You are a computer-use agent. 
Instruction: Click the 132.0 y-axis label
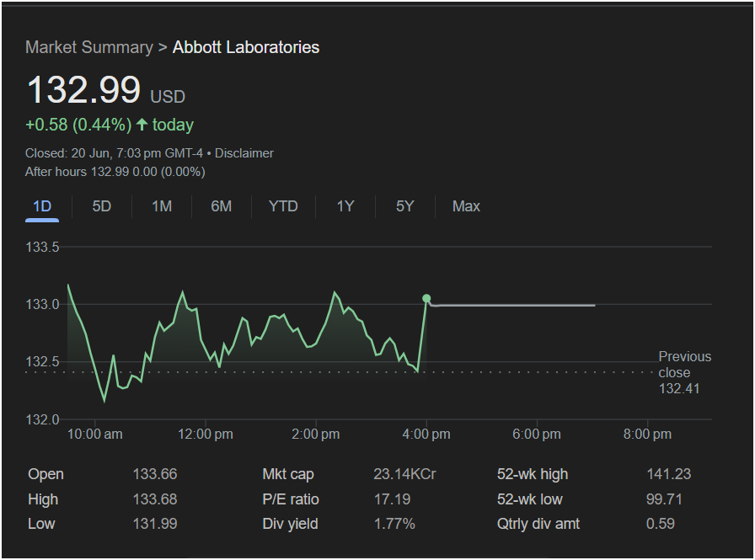(42, 419)
